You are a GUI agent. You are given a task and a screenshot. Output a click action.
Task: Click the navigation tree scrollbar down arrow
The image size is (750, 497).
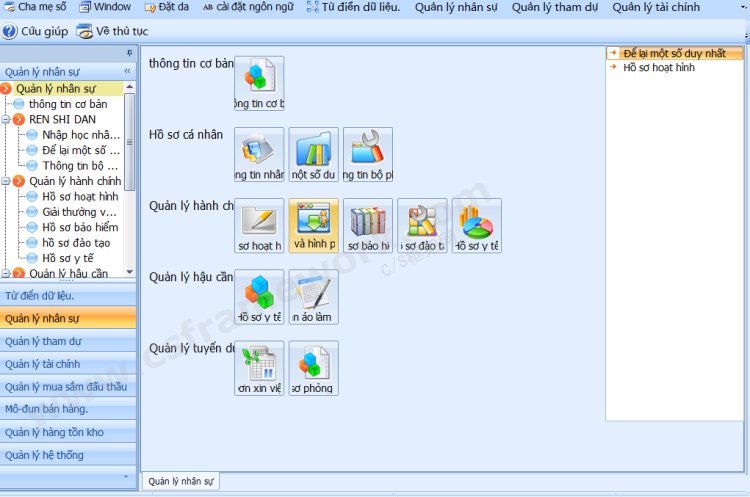click(x=129, y=271)
